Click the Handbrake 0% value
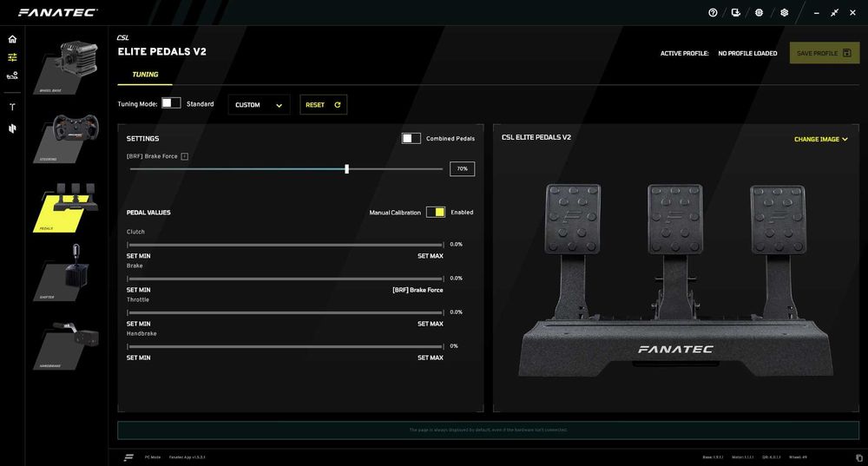868x466 pixels. (x=454, y=346)
